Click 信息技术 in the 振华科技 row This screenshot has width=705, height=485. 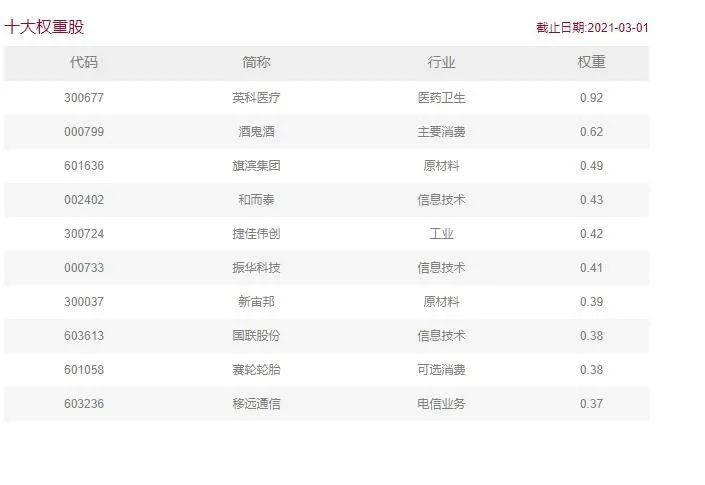441,268
